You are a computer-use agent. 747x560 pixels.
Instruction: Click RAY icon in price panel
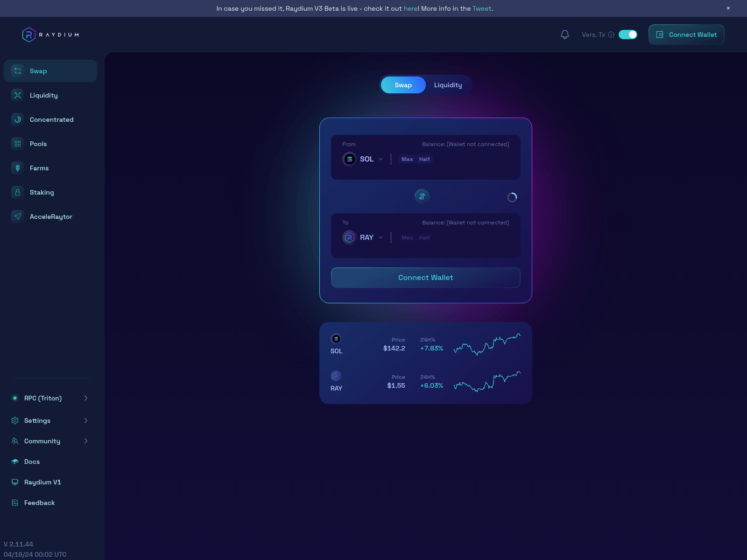pos(336,376)
